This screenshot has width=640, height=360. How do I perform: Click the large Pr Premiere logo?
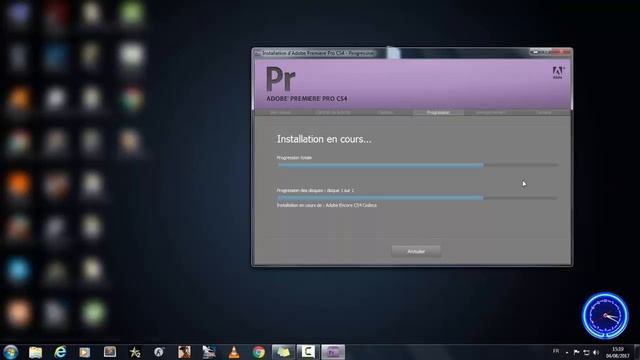[x=281, y=79]
